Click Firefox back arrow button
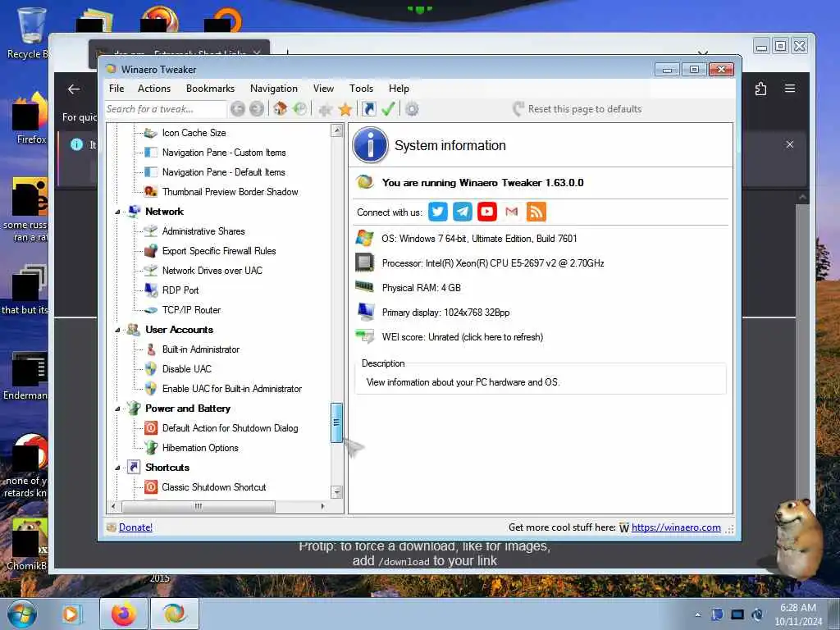Viewport: 840px width, 630px height. click(74, 89)
